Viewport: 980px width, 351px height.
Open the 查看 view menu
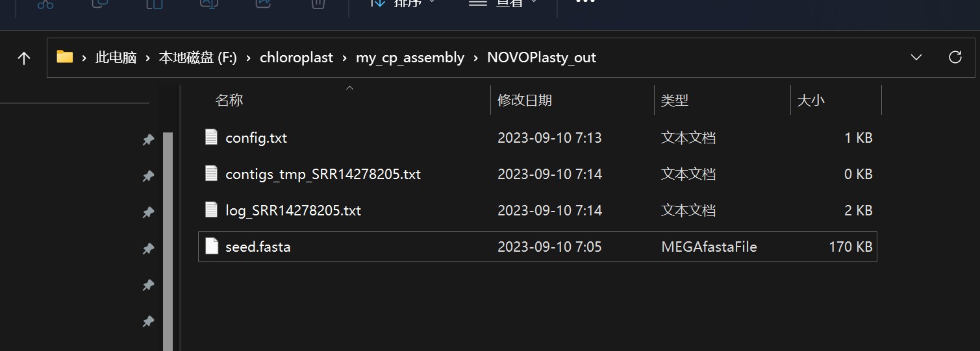click(504, 3)
